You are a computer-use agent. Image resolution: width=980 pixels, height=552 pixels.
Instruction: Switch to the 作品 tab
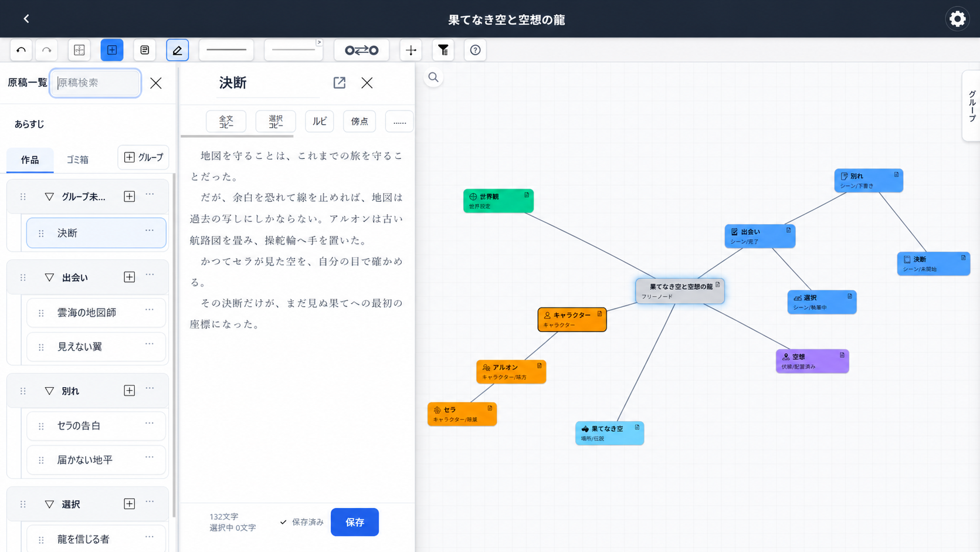pos(30,160)
